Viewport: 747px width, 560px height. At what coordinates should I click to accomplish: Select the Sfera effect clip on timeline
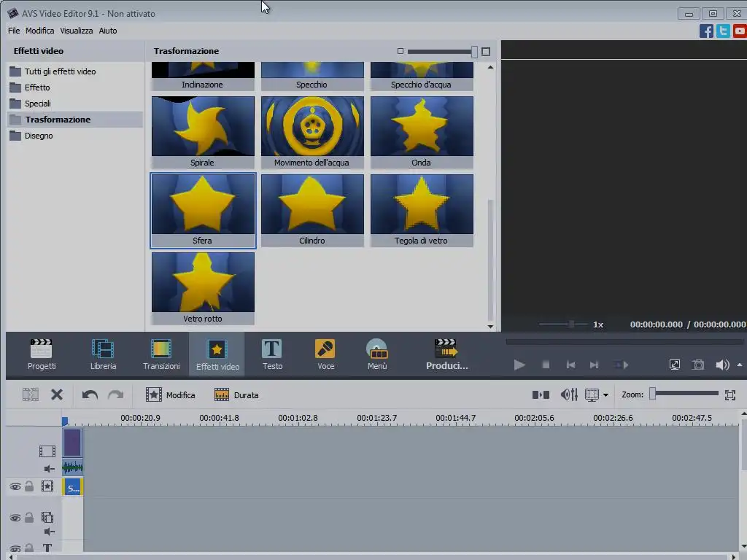(72, 487)
